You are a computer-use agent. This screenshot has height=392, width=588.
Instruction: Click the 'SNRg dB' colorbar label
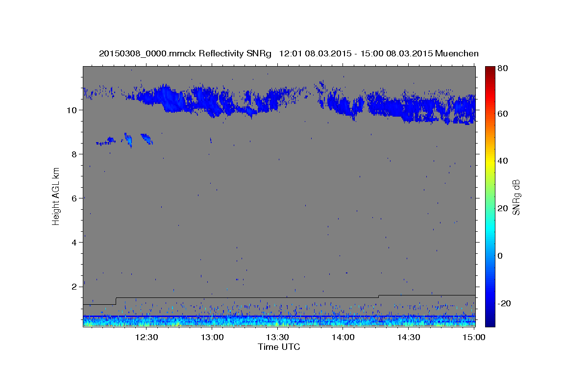coord(516,197)
